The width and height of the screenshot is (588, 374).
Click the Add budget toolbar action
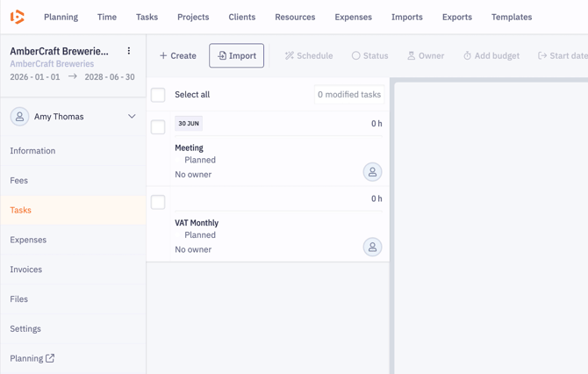491,55
